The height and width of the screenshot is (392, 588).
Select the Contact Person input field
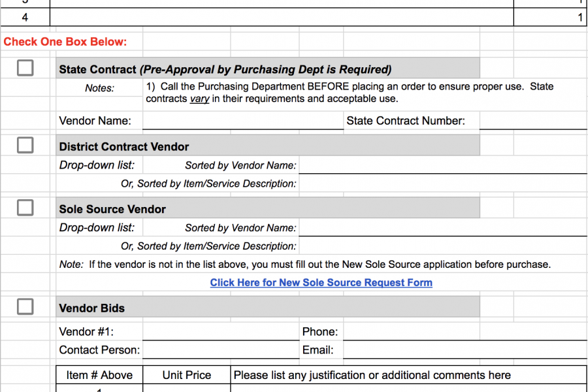[221, 350]
